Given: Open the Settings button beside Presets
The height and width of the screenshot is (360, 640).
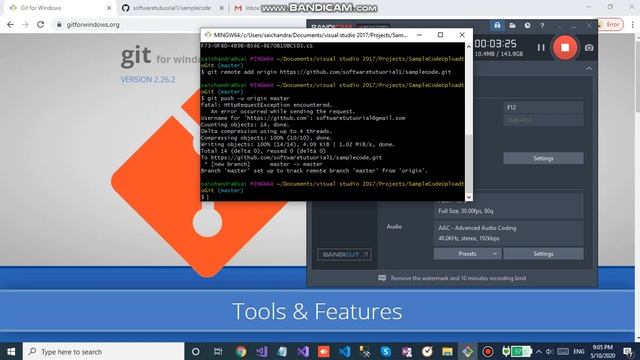Looking at the screenshot, I should pyautogui.click(x=543, y=253).
